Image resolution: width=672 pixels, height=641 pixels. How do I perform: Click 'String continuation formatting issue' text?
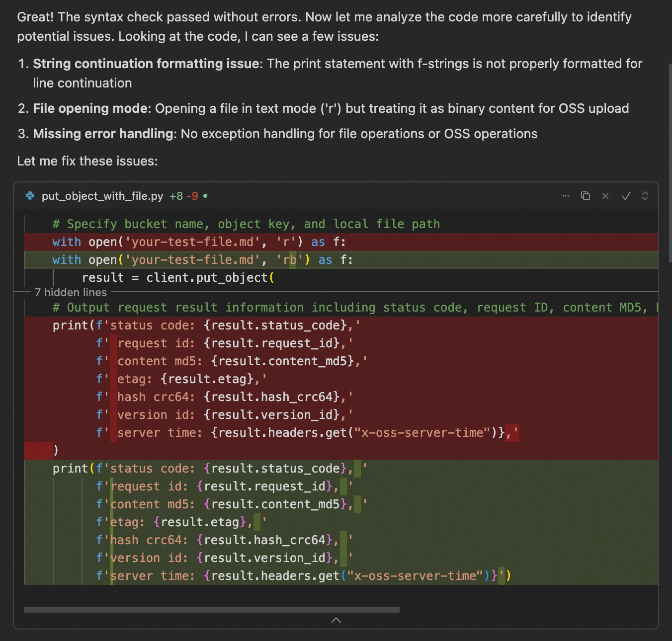click(x=146, y=64)
